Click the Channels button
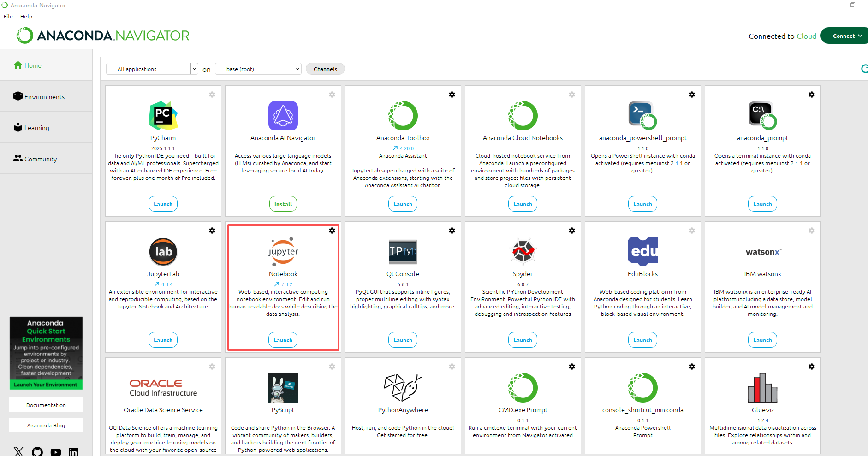This screenshot has width=868, height=456. click(x=325, y=69)
